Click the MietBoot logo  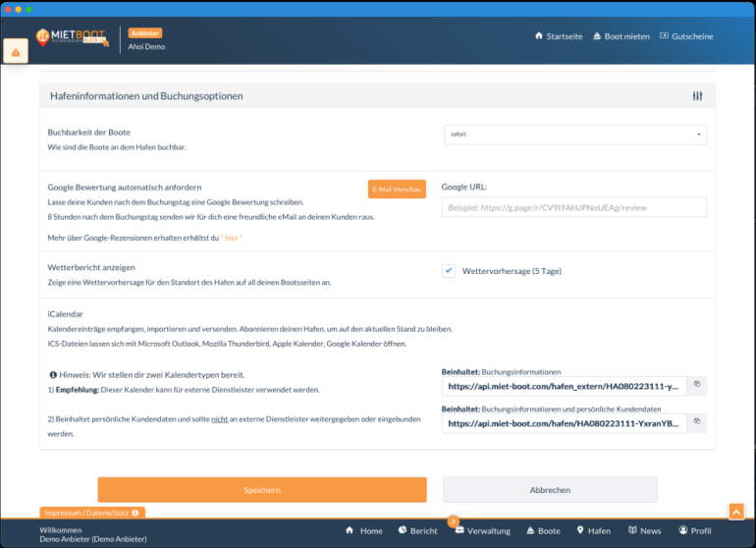(72, 37)
